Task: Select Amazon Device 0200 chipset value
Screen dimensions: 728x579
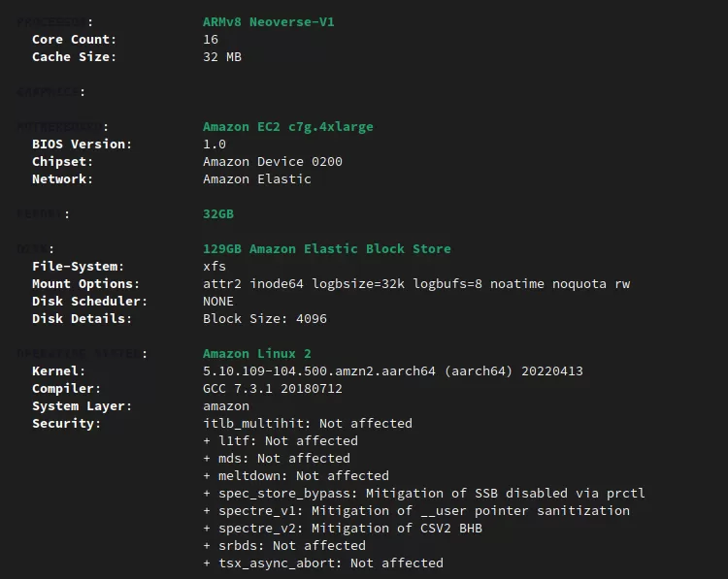Action: coord(273,161)
